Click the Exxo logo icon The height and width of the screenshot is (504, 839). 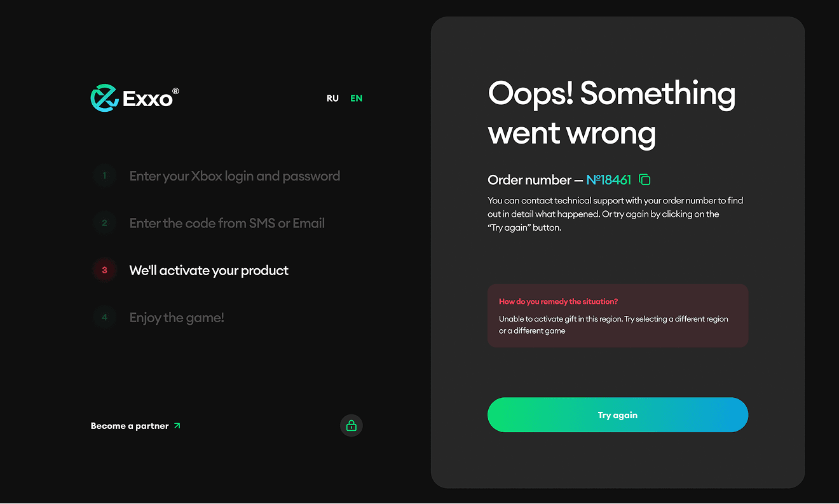pyautogui.click(x=104, y=99)
